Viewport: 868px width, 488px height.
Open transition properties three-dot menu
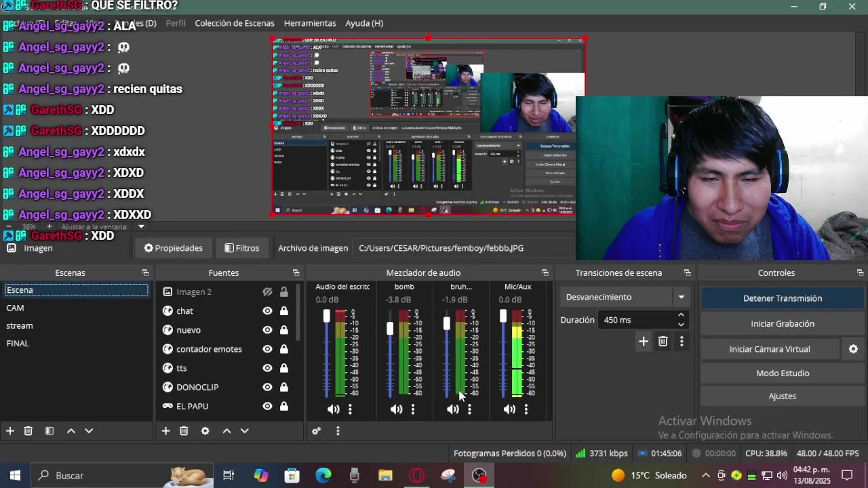coord(682,342)
